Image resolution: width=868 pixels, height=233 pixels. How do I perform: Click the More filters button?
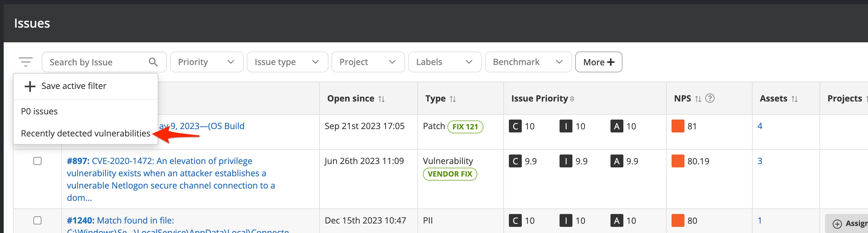[599, 62]
